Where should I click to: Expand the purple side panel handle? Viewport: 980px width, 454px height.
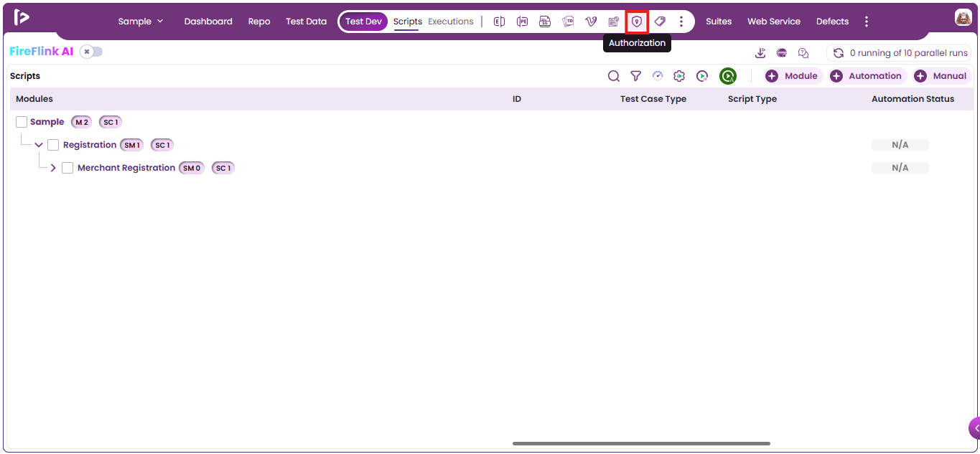click(x=974, y=428)
